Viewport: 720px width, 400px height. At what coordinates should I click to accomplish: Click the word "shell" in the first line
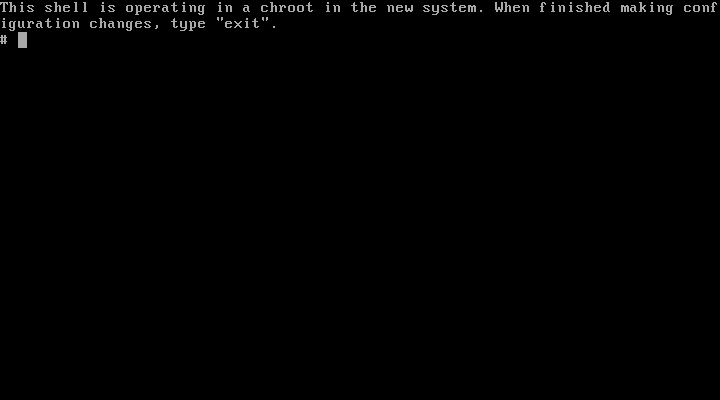tap(67, 8)
